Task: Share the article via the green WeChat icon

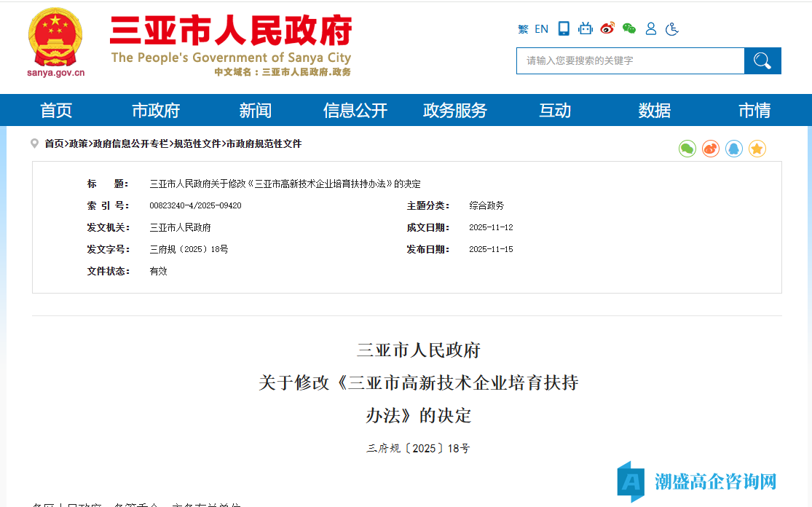Action: 687,149
